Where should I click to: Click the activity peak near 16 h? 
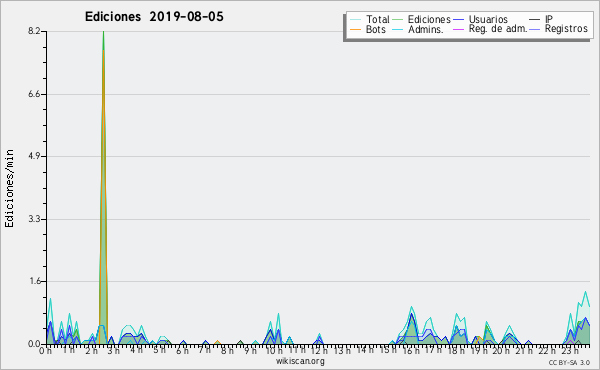point(412,325)
